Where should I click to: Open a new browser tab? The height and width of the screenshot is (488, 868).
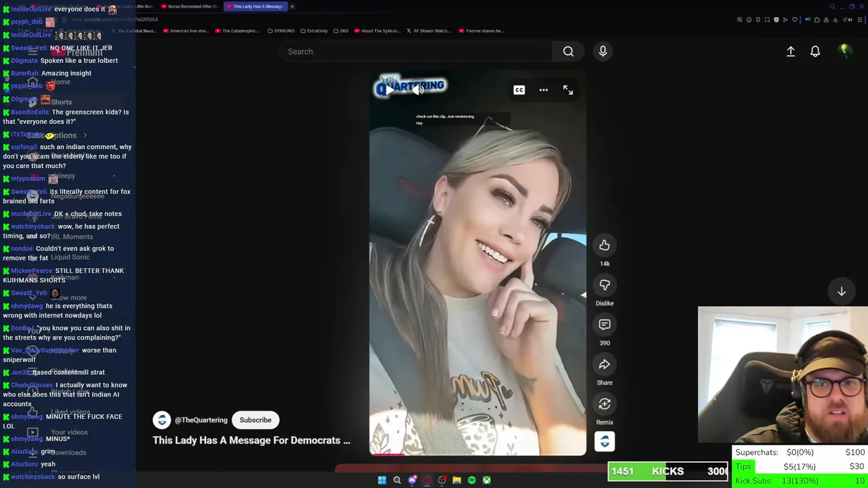click(292, 6)
